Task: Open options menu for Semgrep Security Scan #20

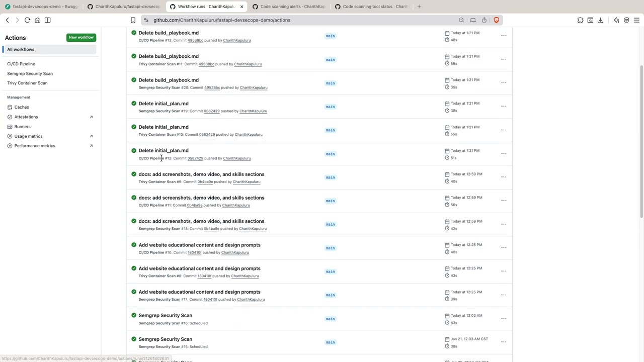Action: click(x=504, y=83)
